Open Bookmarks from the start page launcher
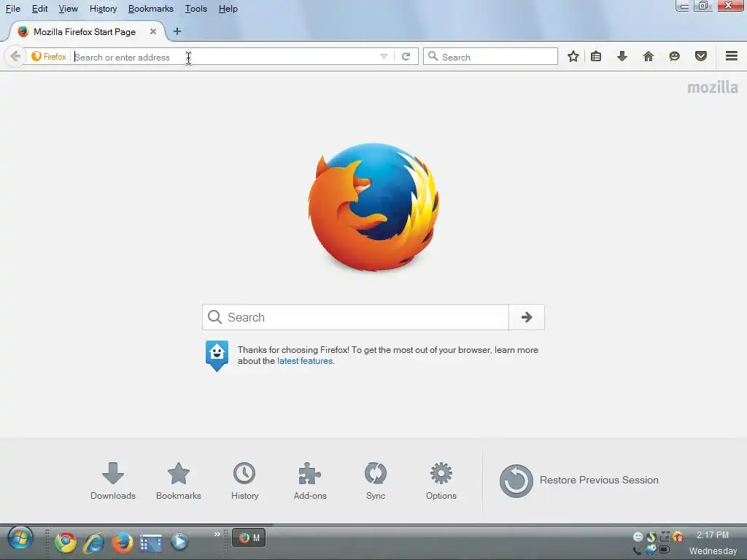The image size is (747, 560). click(x=179, y=481)
